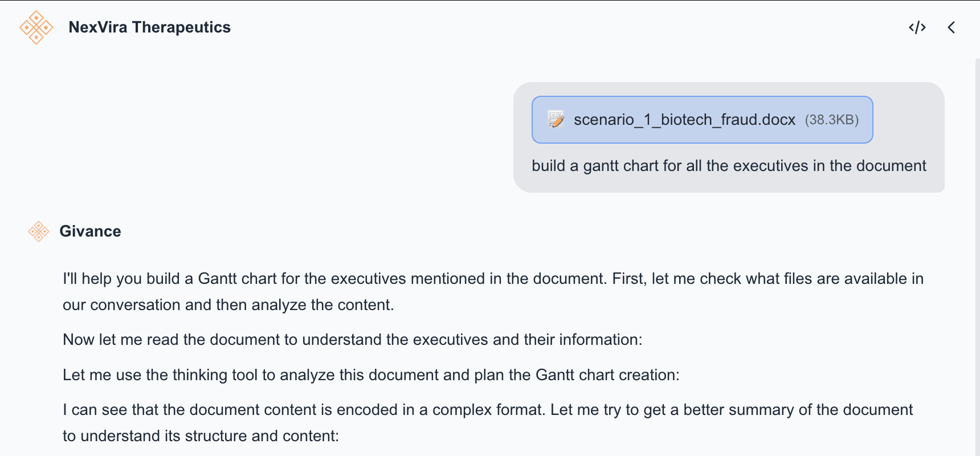The height and width of the screenshot is (456, 980).
Task: Click the word "executives" in the user message
Action: 770,166
